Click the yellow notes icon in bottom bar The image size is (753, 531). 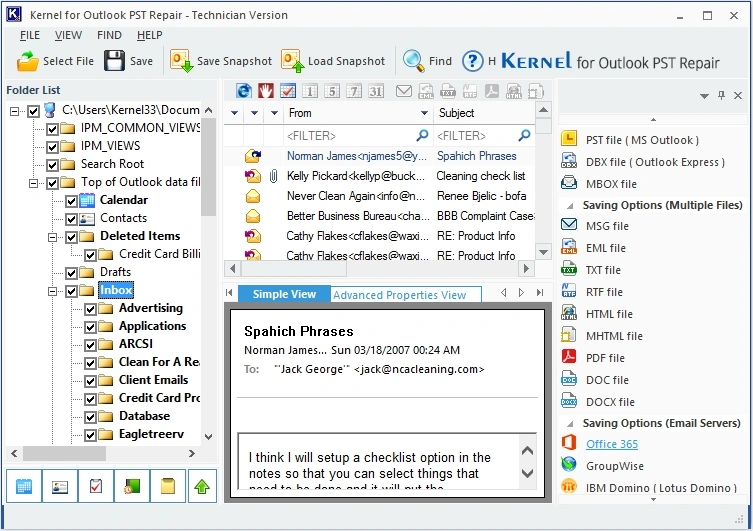(168, 486)
